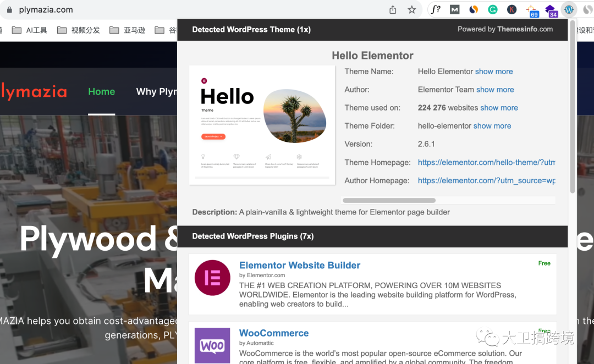
Task: Open the AI工具 bookmarks folder
Action: (x=29, y=30)
